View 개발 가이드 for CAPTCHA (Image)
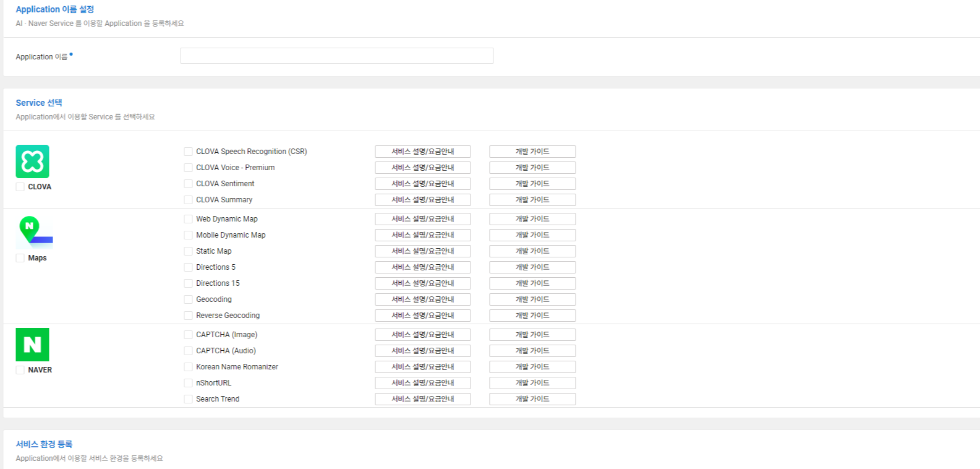The height and width of the screenshot is (469, 980). pyautogui.click(x=532, y=335)
